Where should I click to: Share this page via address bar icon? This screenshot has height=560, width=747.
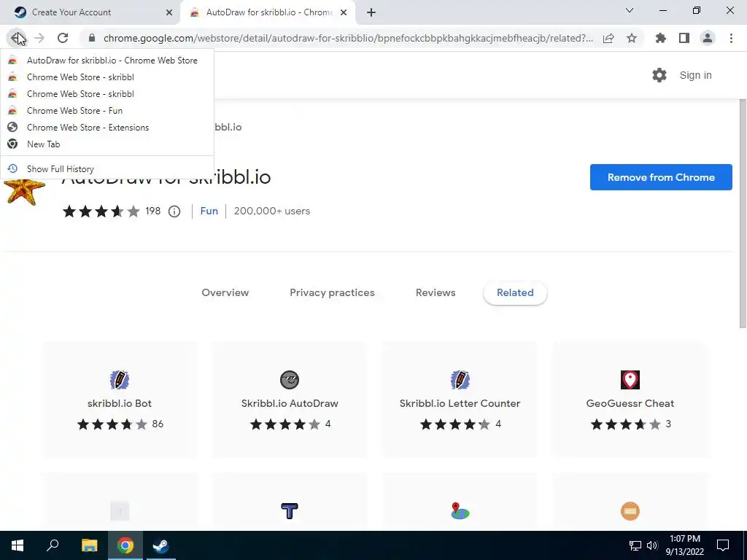(x=608, y=38)
